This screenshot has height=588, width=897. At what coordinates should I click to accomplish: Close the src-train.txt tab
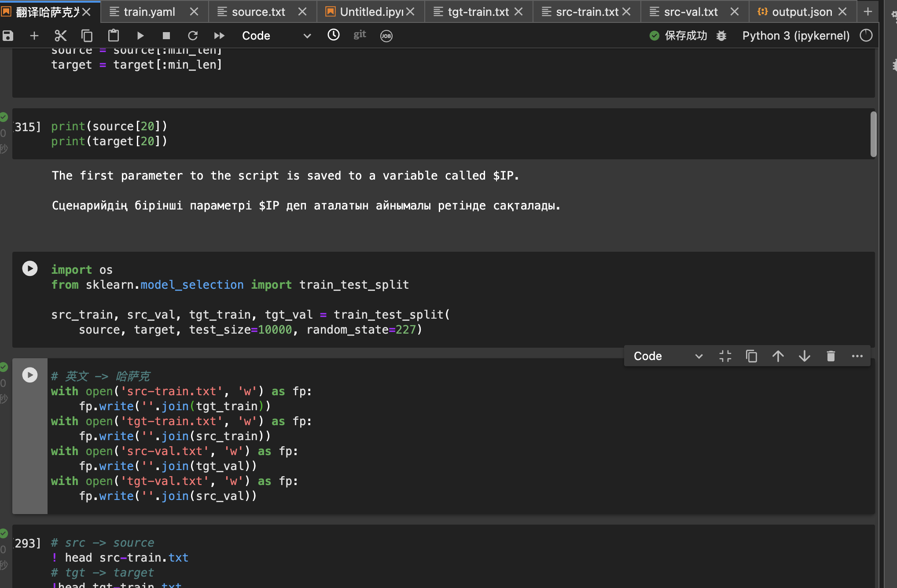(626, 11)
